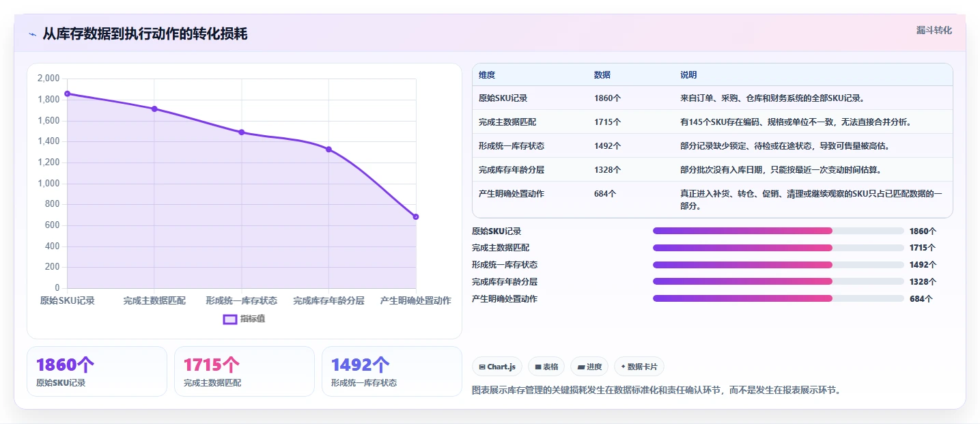Select the 形成统一库存状态 cell in the table

pos(512,145)
